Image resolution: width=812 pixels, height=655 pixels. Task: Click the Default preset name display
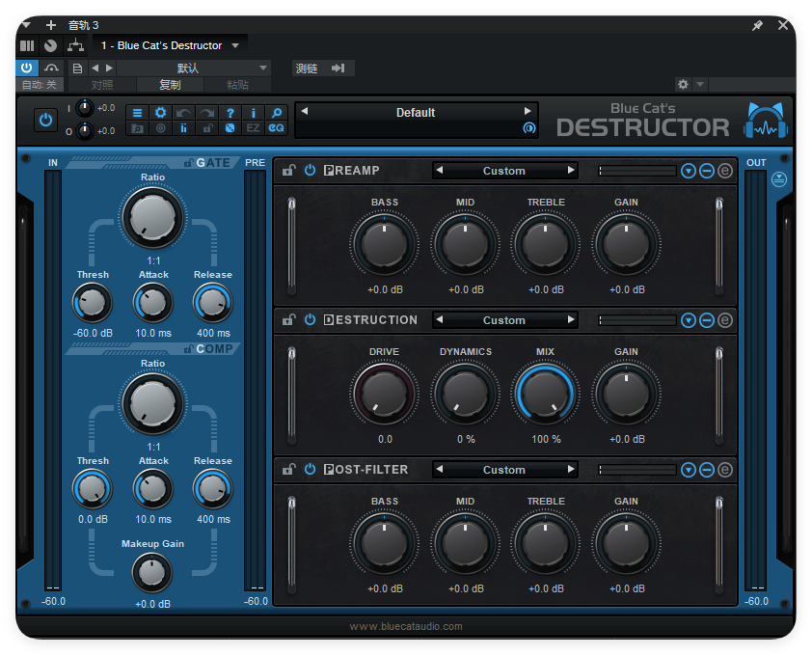point(416,113)
